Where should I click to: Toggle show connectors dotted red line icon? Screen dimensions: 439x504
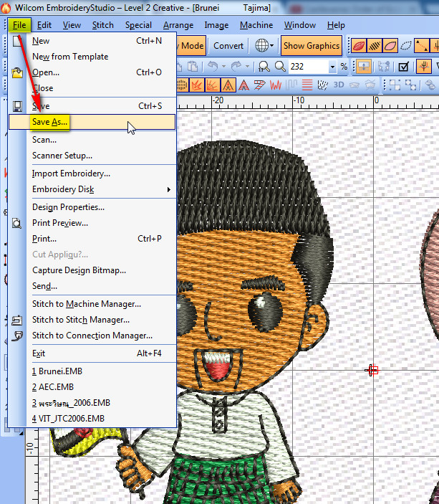[421, 46]
